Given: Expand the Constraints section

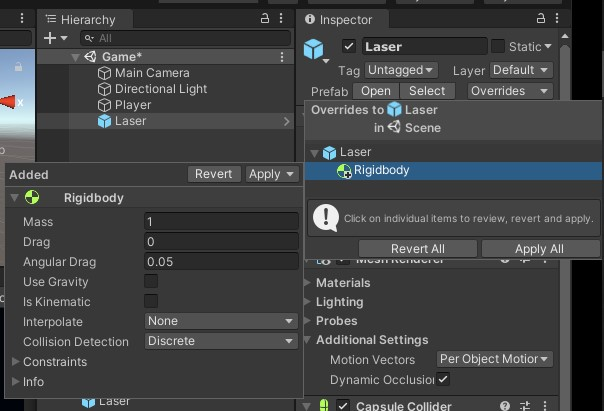Looking at the screenshot, I should [x=16, y=361].
